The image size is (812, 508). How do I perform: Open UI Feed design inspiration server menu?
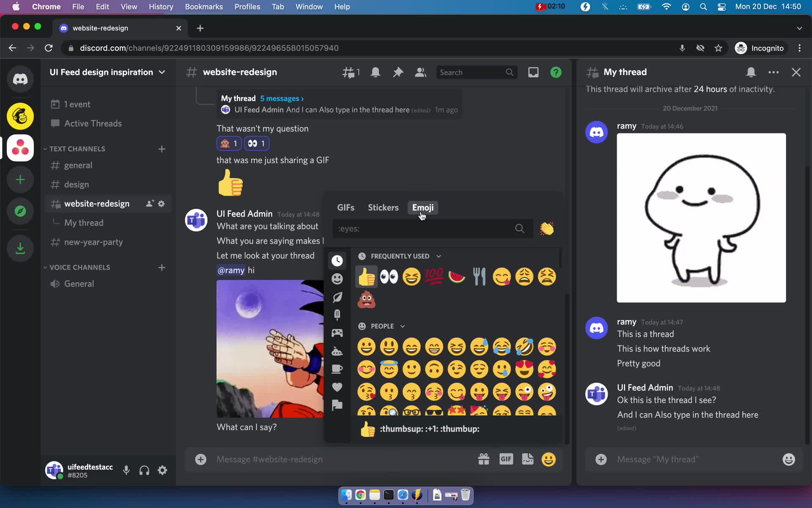[x=108, y=72]
